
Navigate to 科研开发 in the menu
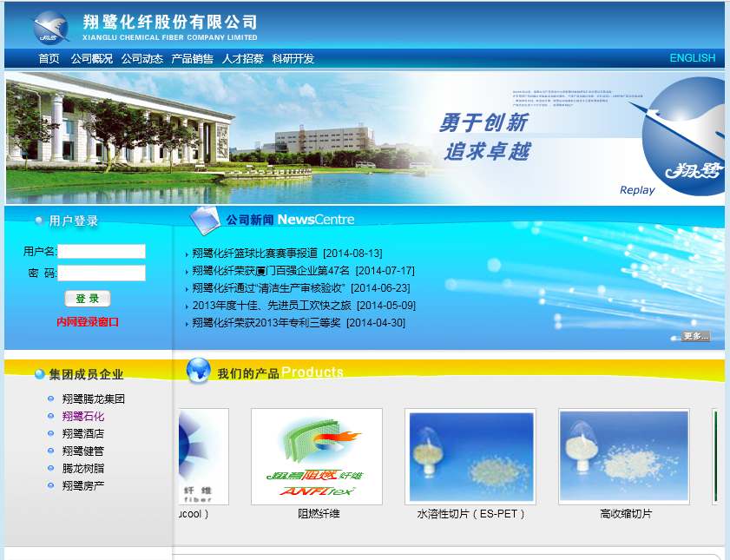point(293,59)
